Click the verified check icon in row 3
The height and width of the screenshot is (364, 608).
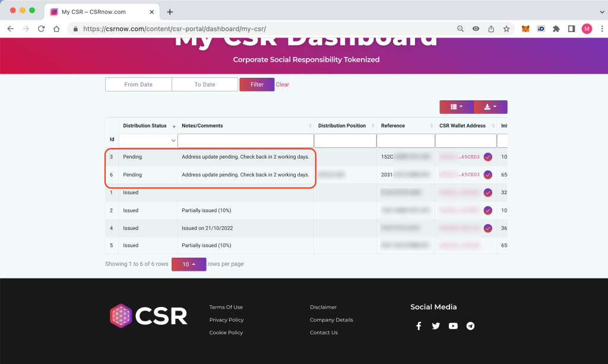click(x=488, y=157)
